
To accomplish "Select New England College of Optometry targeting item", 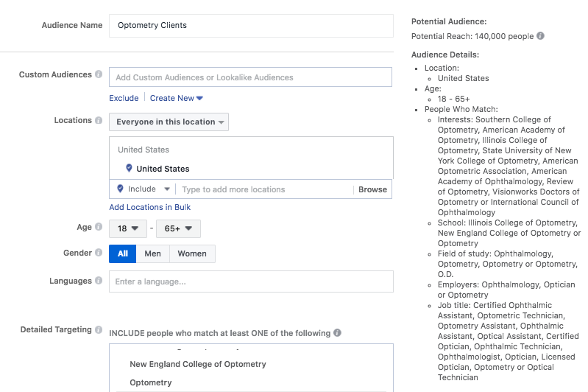I will click(x=198, y=364).
